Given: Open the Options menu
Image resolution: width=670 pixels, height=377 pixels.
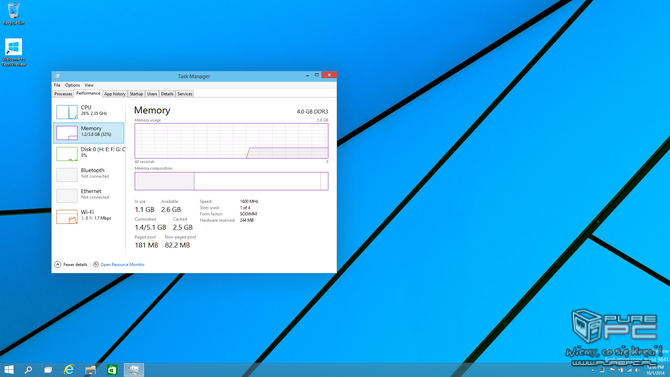Looking at the screenshot, I should click(x=73, y=85).
